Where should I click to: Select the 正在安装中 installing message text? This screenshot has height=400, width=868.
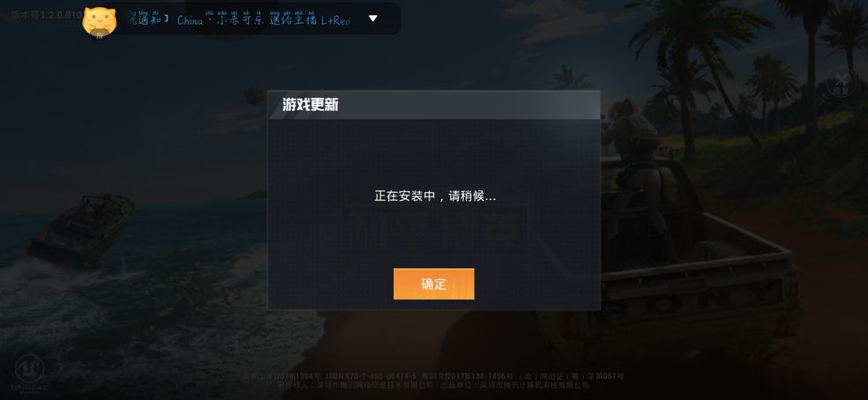tap(435, 196)
